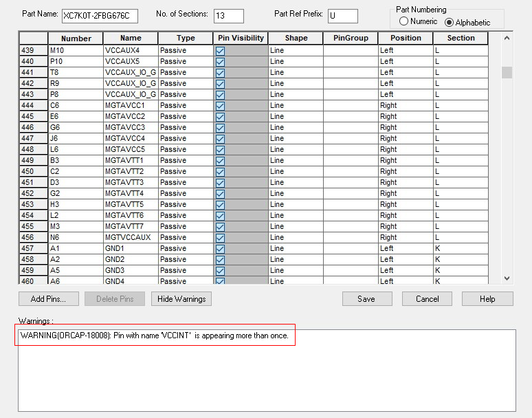Open Section cell for row 458 A2
Screen dimensions: 532x418
coord(461,260)
